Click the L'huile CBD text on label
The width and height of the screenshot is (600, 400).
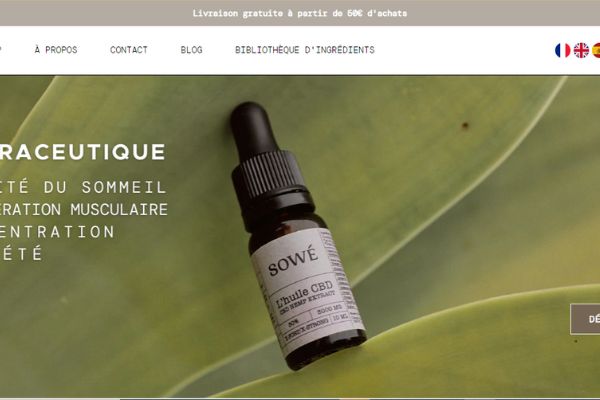(305, 293)
